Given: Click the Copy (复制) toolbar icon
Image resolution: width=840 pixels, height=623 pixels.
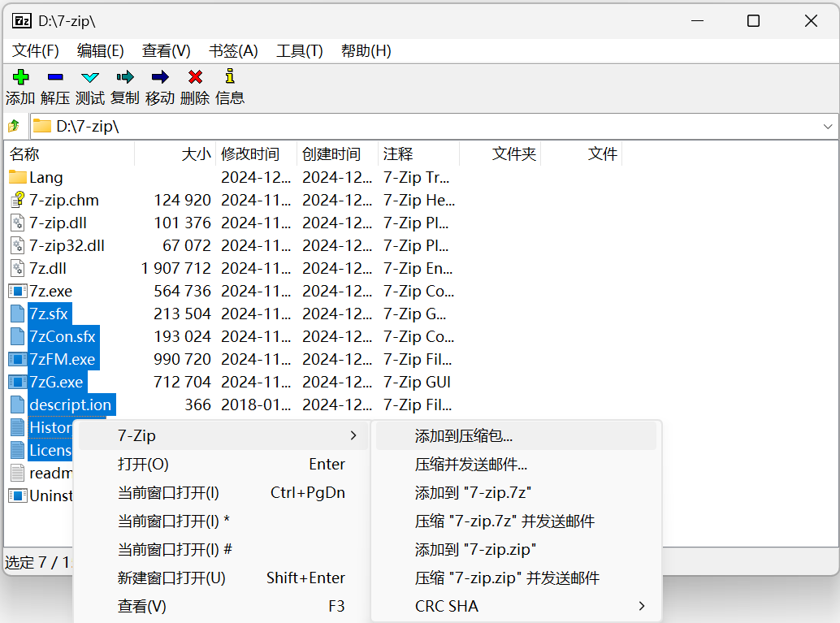Looking at the screenshot, I should coord(125,77).
